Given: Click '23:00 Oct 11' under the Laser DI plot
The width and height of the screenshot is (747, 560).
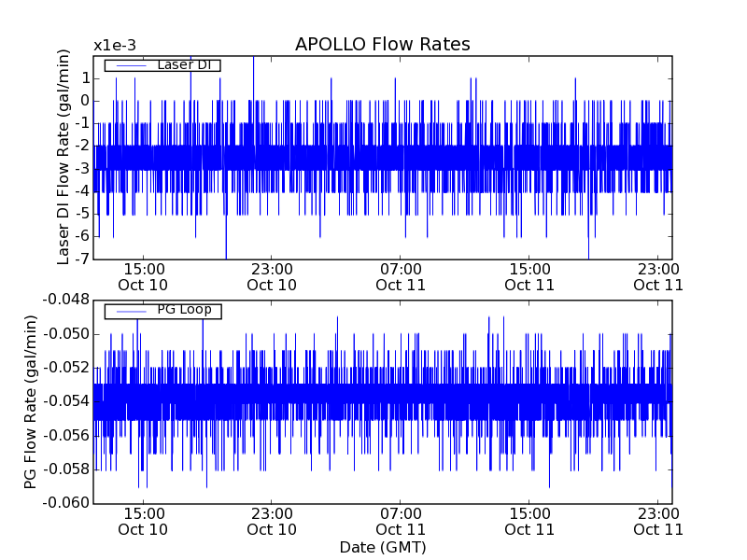Looking at the screenshot, I should [x=658, y=277].
